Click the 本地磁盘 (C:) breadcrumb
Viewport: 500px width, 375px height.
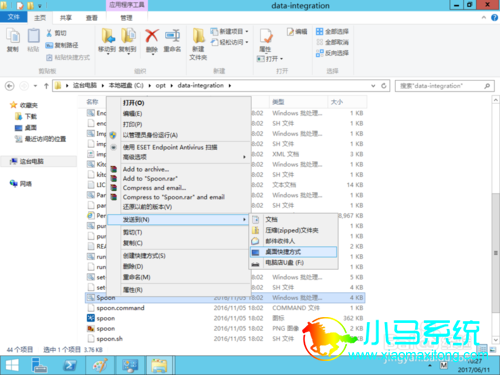126,86
